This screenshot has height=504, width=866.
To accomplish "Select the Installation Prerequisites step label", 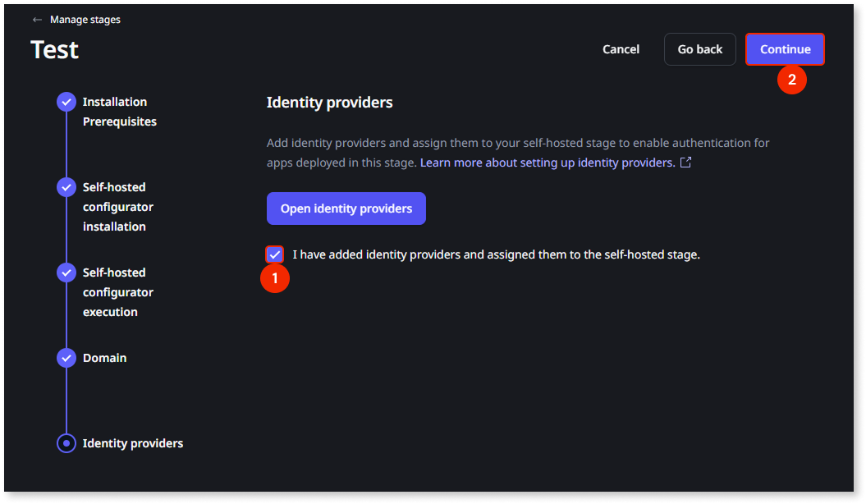I will pyautogui.click(x=120, y=112).
